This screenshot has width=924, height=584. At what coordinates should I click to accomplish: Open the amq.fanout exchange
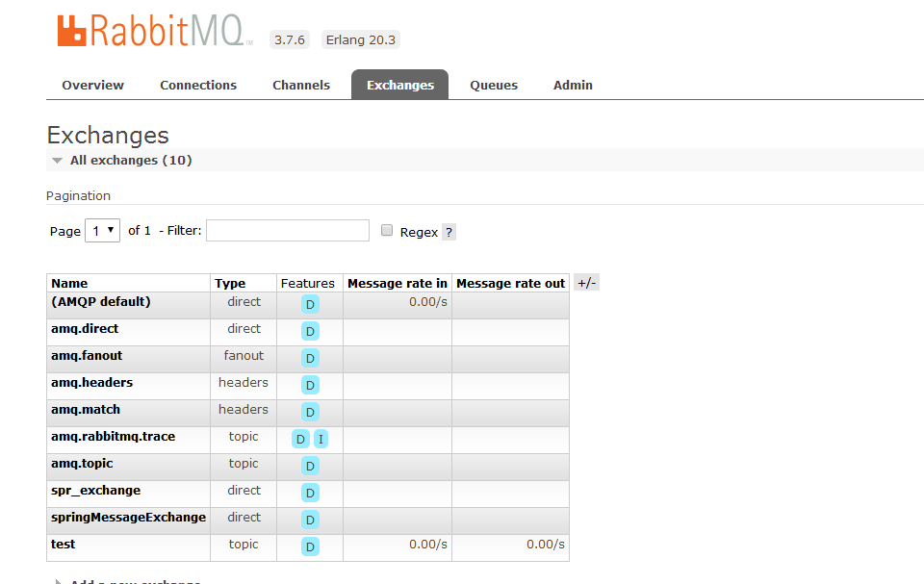pos(87,356)
